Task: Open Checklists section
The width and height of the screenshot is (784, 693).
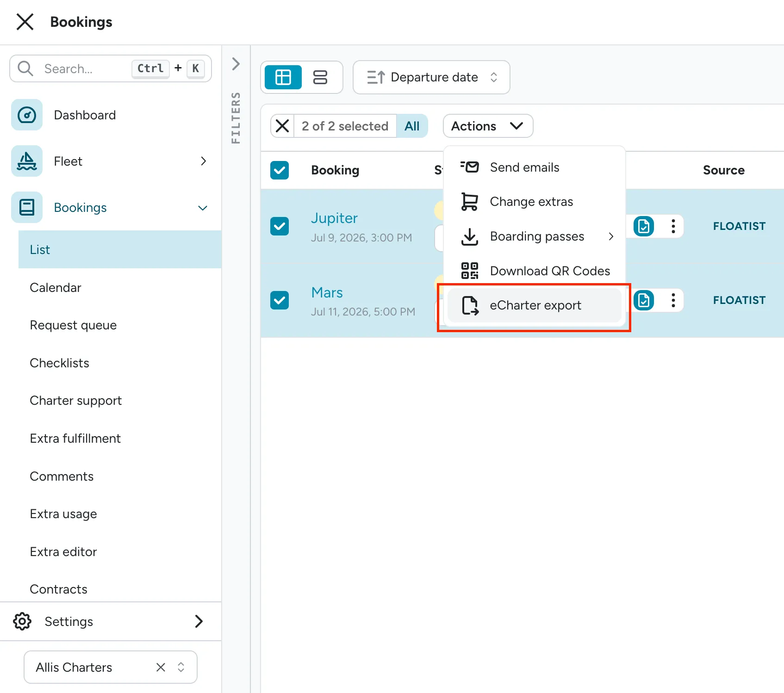Action: (59, 363)
